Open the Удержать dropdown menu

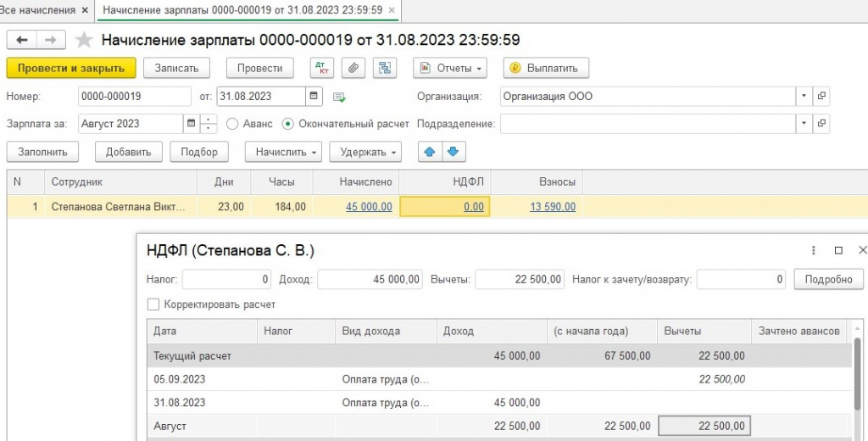coord(365,152)
